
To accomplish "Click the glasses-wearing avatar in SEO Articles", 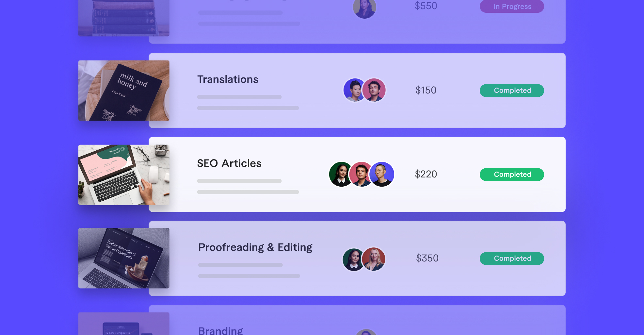I will pyautogui.click(x=382, y=174).
